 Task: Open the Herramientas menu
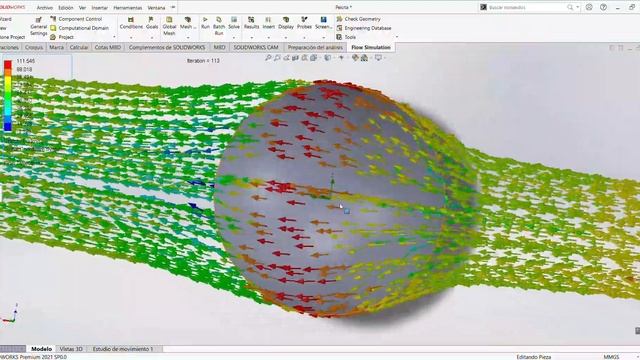127,8
